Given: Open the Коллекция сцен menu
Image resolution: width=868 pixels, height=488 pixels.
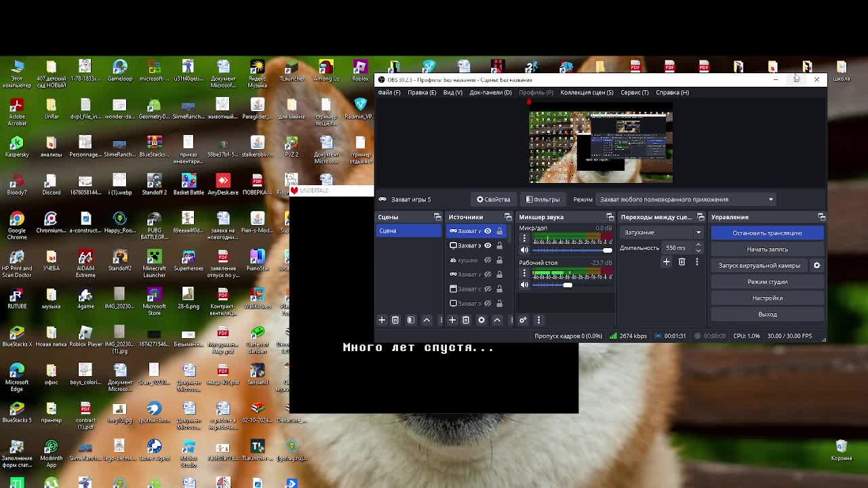Looking at the screenshot, I should pyautogui.click(x=587, y=92).
